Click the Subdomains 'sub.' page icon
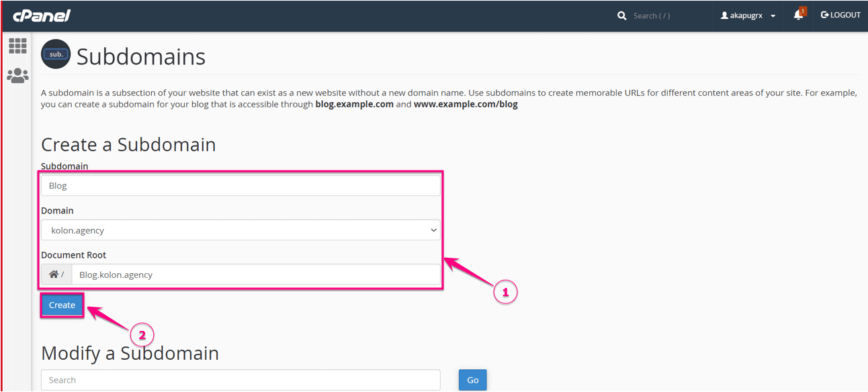 pyautogui.click(x=56, y=54)
